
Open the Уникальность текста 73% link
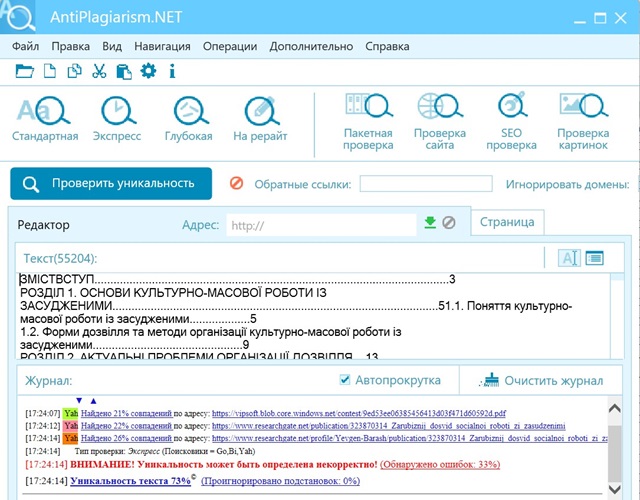coord(131,481)
